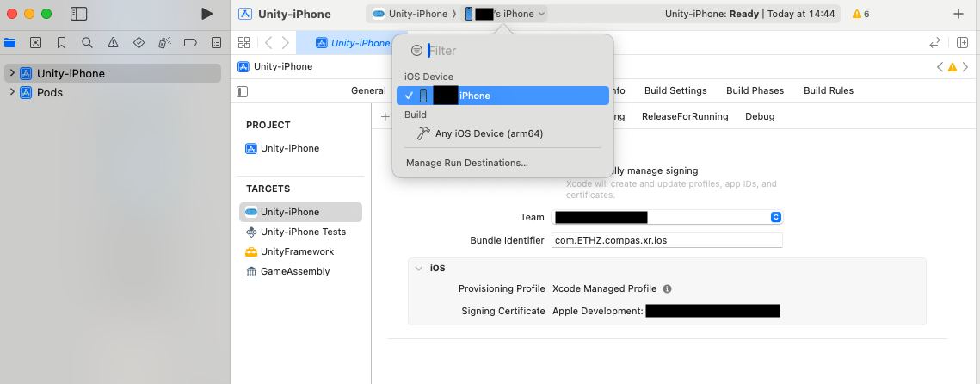Click the yellow warning count indicator
Screen dimensions: 980x384
pos(860,14)
